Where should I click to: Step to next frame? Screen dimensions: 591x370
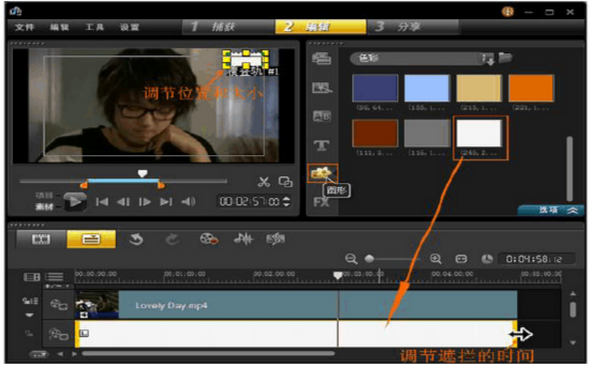[145, 202]
